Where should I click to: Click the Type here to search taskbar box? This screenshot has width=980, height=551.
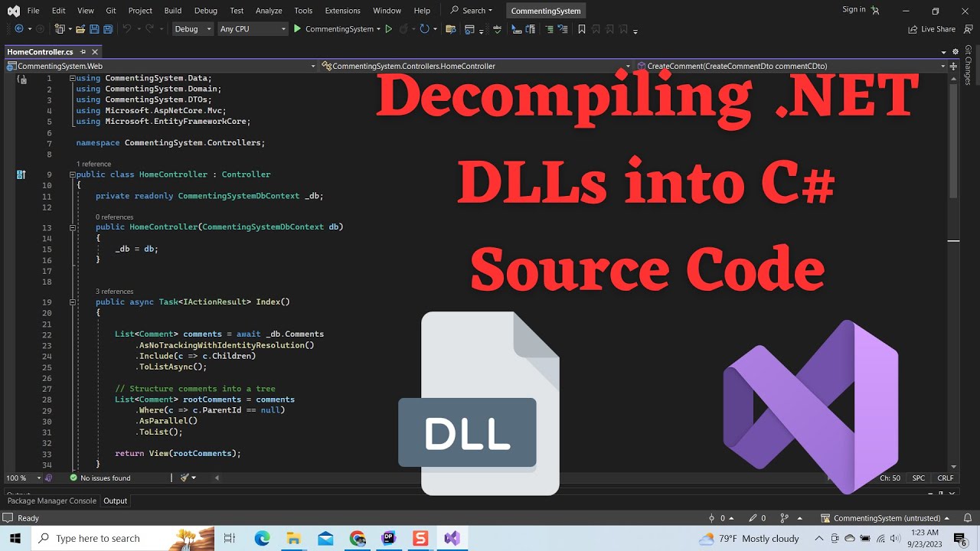coord(122,538)
